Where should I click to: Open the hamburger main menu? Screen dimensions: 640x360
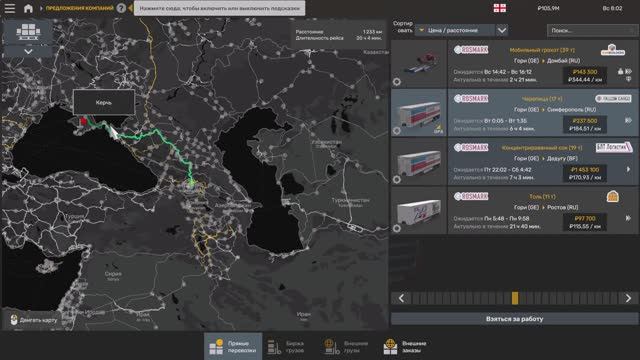point(9,8)
